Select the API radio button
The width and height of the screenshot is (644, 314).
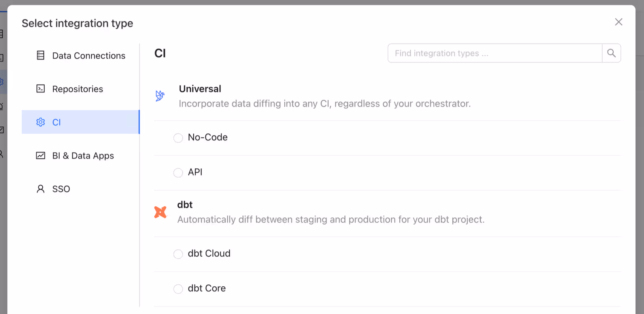pyautogui.click(x=178, y=173)
